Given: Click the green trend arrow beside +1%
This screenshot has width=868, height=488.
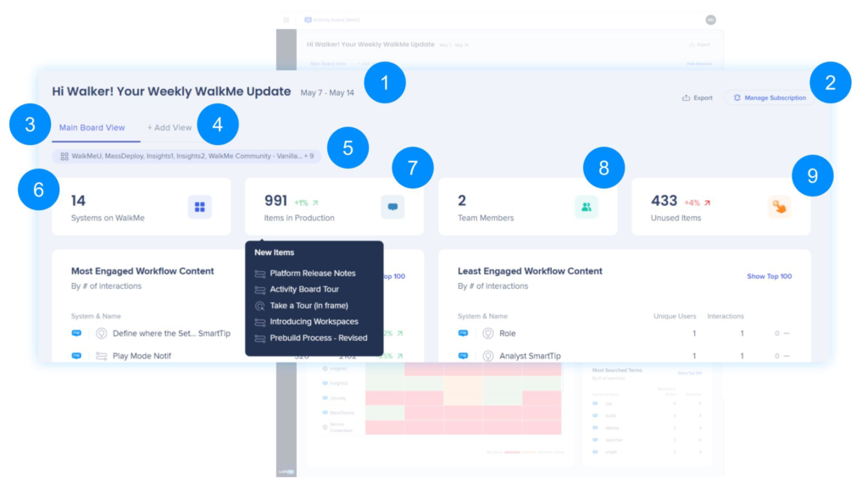Looking at the screenshot, I should (x=315, y=203).
